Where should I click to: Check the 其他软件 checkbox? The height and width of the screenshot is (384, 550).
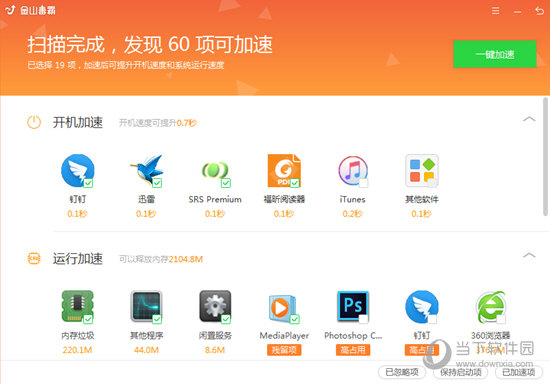click(x=432, y=183)
